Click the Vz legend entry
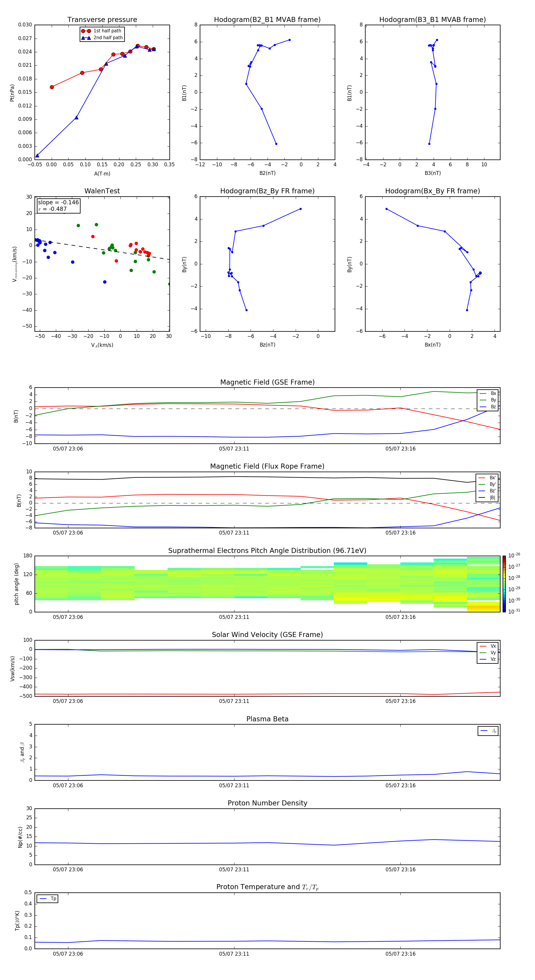The width and height of the screenshot is (535, 980). [488, 659]
